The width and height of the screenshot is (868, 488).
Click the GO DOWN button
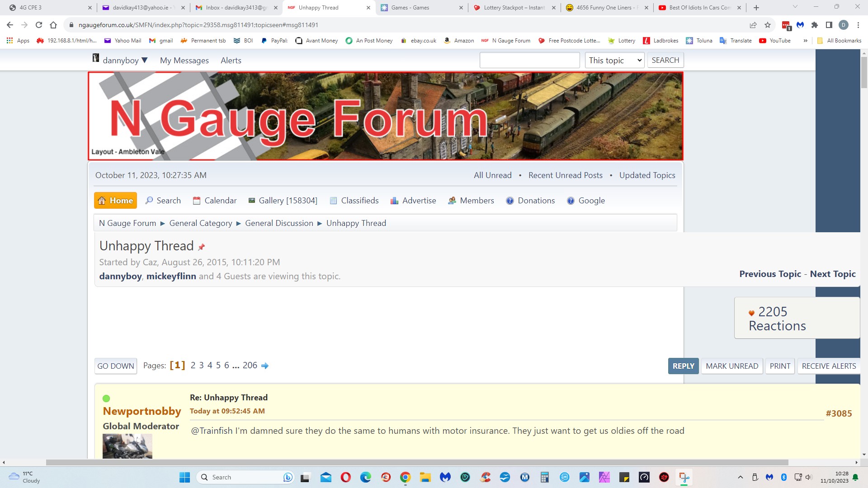point(116,366)
